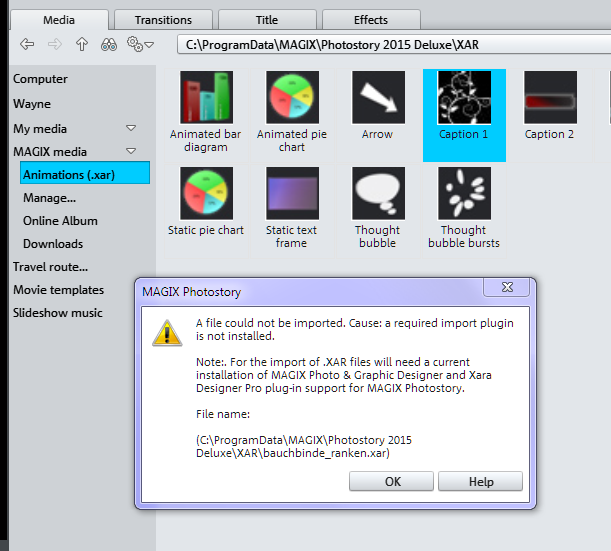Image resolution: width=611 pixels, height=551 pixels.
Task: Open Movie templates entry
Action: [x=58, y=290]
